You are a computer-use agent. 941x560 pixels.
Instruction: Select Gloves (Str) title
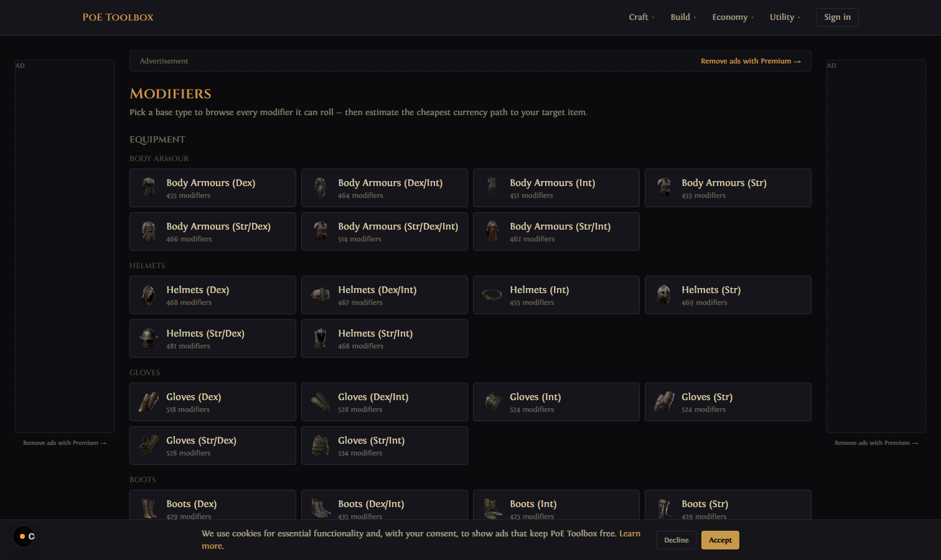point(707,397)
